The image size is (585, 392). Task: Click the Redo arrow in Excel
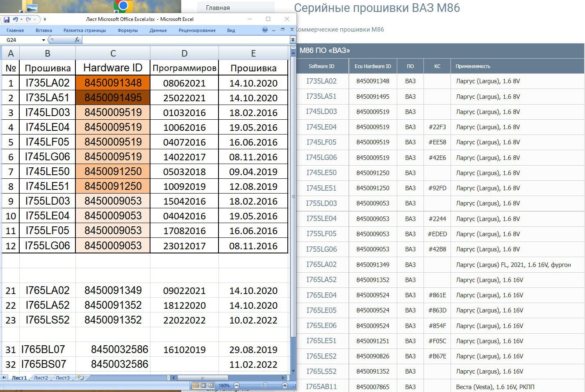point(28,19)
